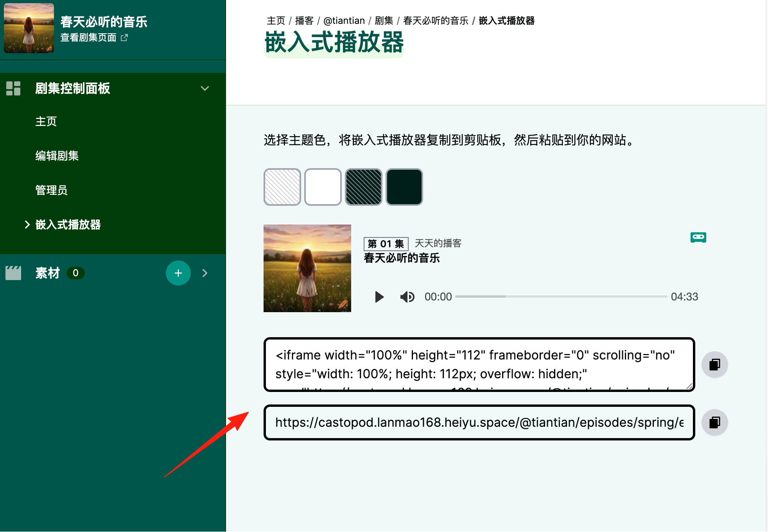The height and width of the screenshot is (532, 768).
Task: Click the 00:00 elapsed time label
Action: point(438,297)
